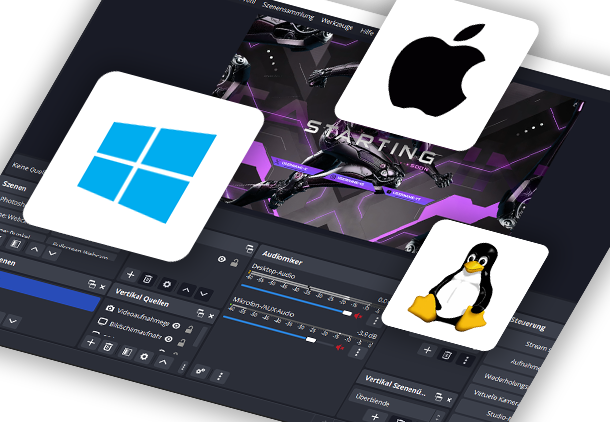
Task: Hide the Bildschirmaufnahme source via eye
Action: tap(168, 339)
